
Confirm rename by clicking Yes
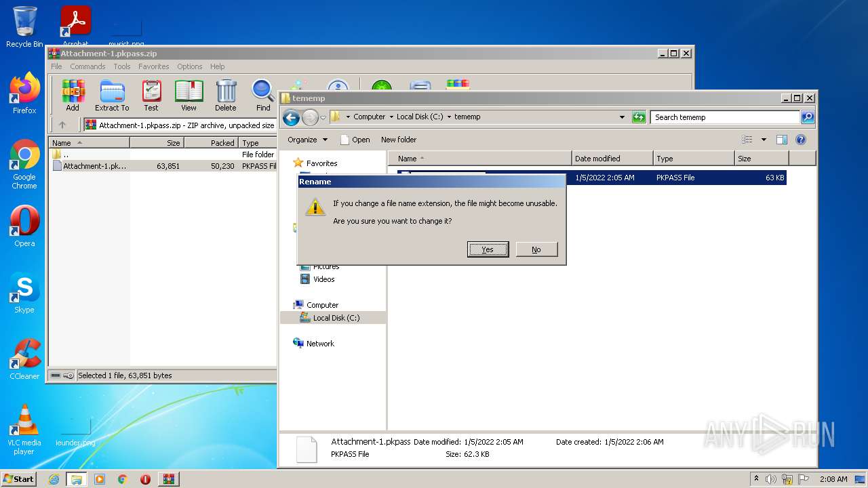(x=488, y=249)
